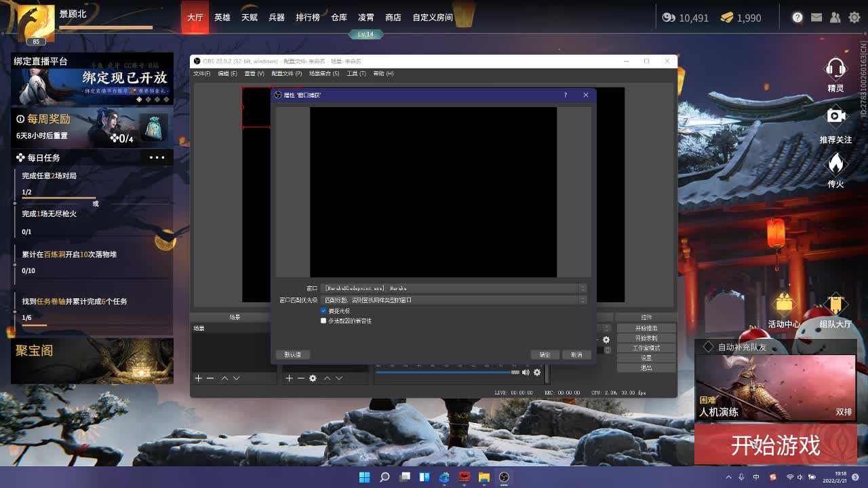This screenshot has height=488, width=868.
Task: Open OBS 工具(T) menu
Action: click(x=356, y=73)
